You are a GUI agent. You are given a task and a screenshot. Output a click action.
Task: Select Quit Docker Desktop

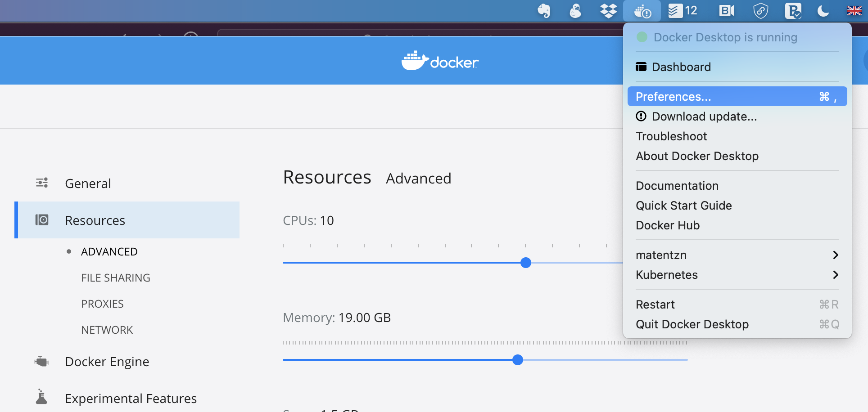pos(737,324)
